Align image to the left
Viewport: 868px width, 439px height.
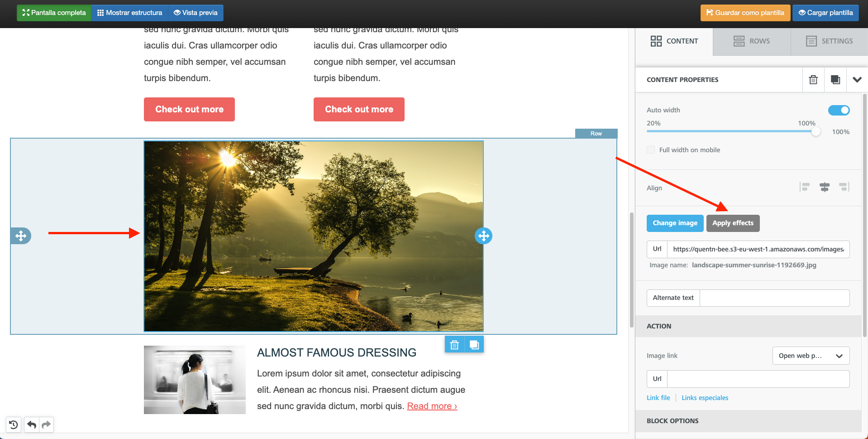tap(804, 187)
